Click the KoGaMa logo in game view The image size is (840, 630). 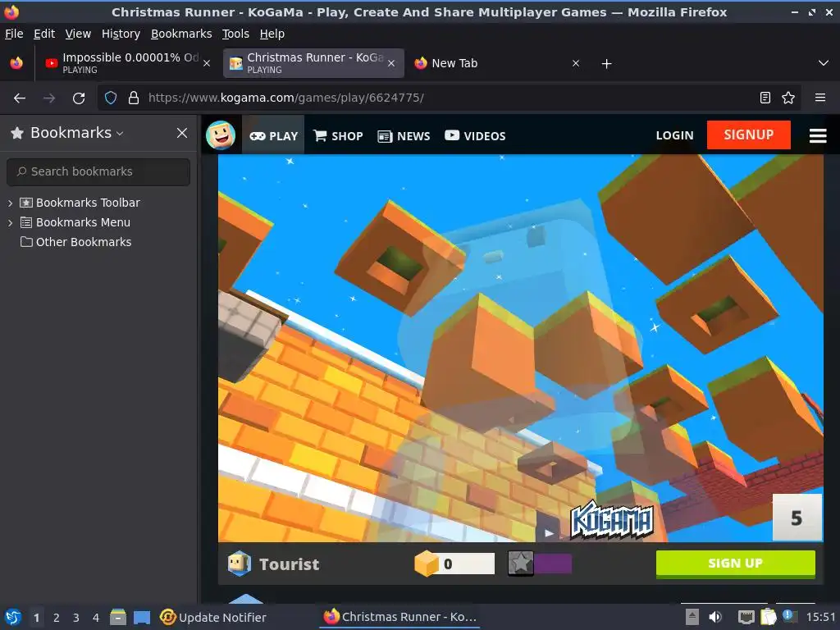coord(612,519)
